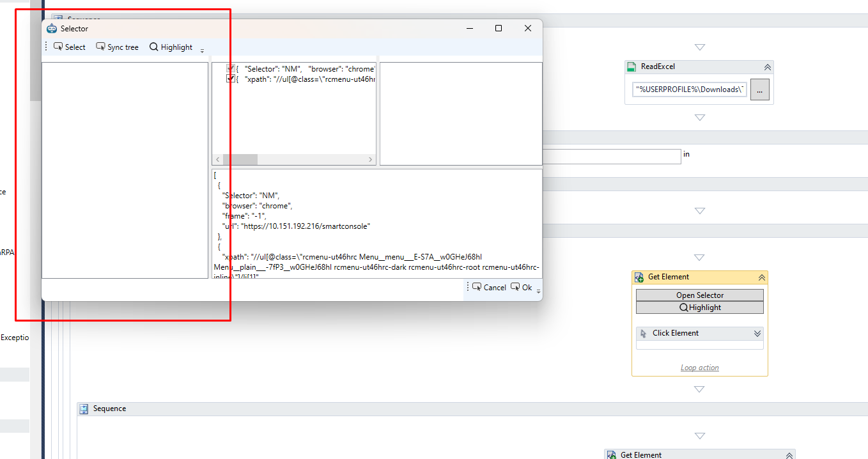Click the selector list scrollbar right arrow

click(371, 160)
